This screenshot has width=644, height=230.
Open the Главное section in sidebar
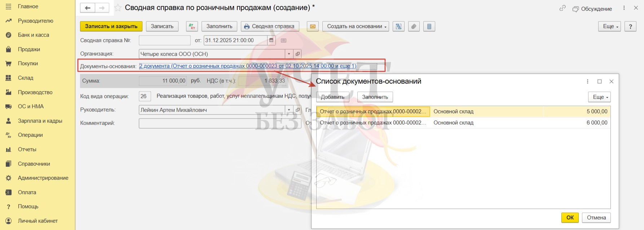point(28,6)
